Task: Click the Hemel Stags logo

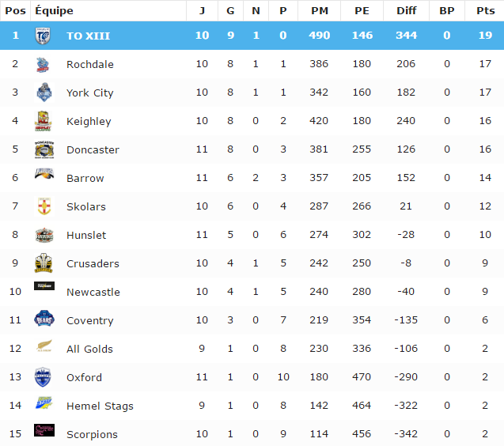Action: click(44, 405)
